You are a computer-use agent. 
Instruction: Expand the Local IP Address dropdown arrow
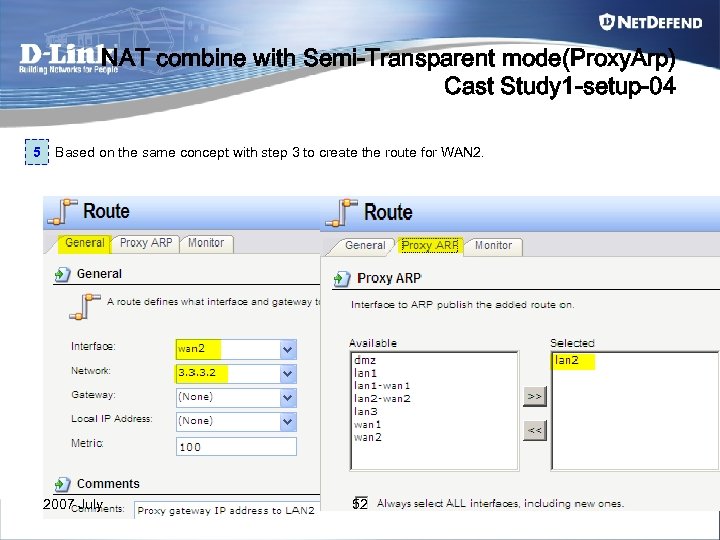[x=288, y=422]
